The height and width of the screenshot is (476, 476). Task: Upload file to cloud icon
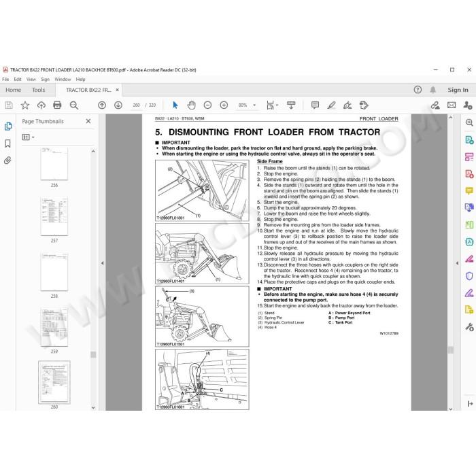41,105
